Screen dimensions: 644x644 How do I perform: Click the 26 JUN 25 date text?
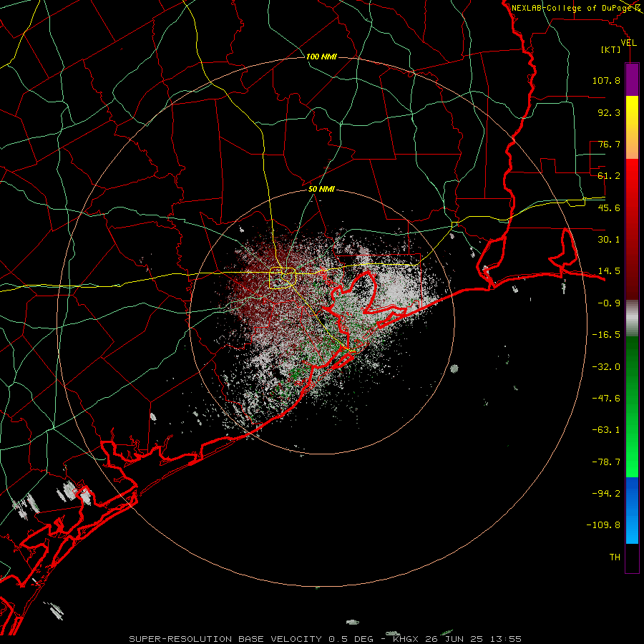454,639
